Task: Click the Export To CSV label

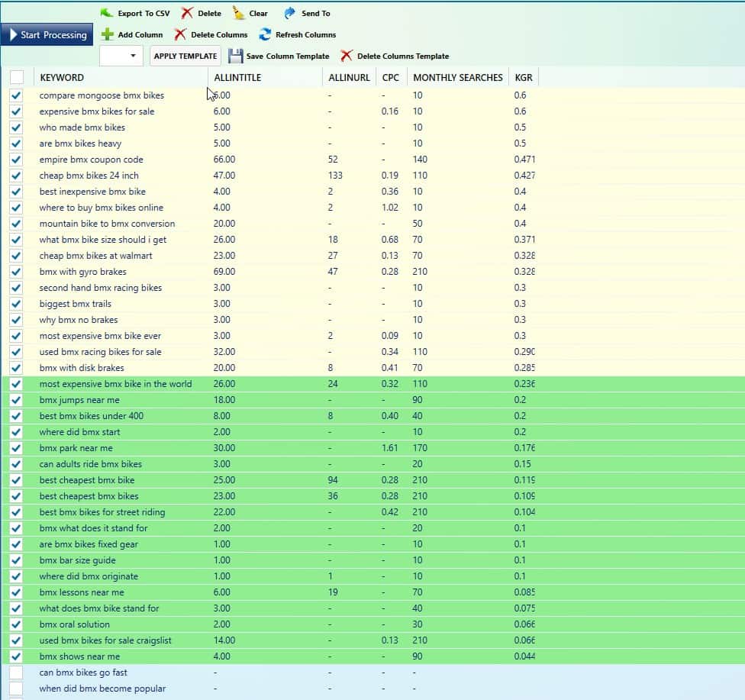Action: click(x=144, y=13)
